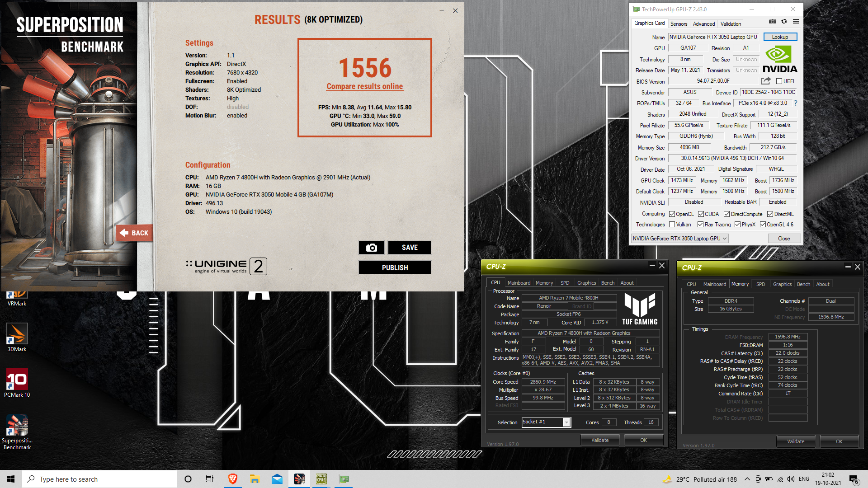Switch to GPU-Z app on taskbar
Image resolution: width=868 pixels, height=488 pixels.
344,479
